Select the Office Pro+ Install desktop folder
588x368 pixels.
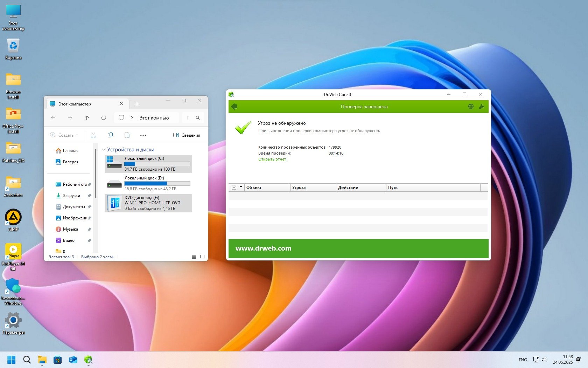(x=13, y=120)
